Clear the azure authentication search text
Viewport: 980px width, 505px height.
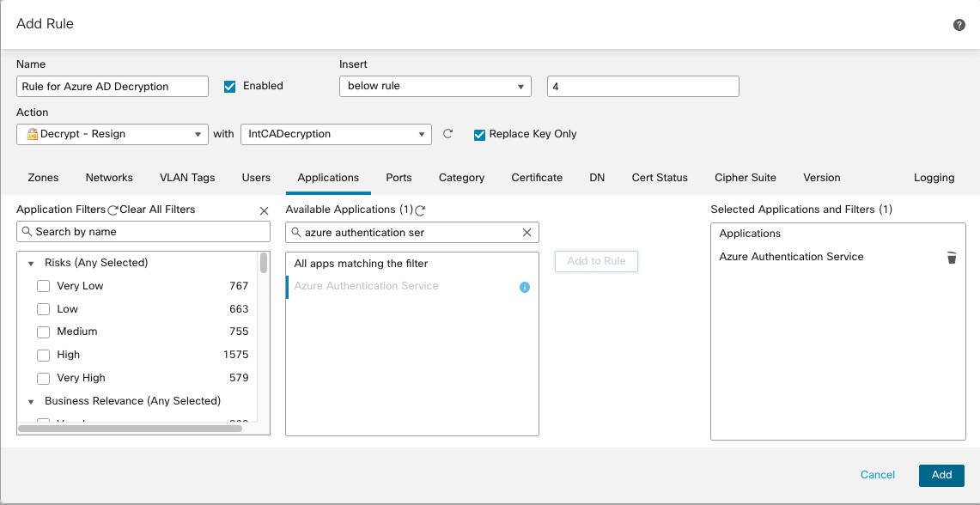[527, 232]
